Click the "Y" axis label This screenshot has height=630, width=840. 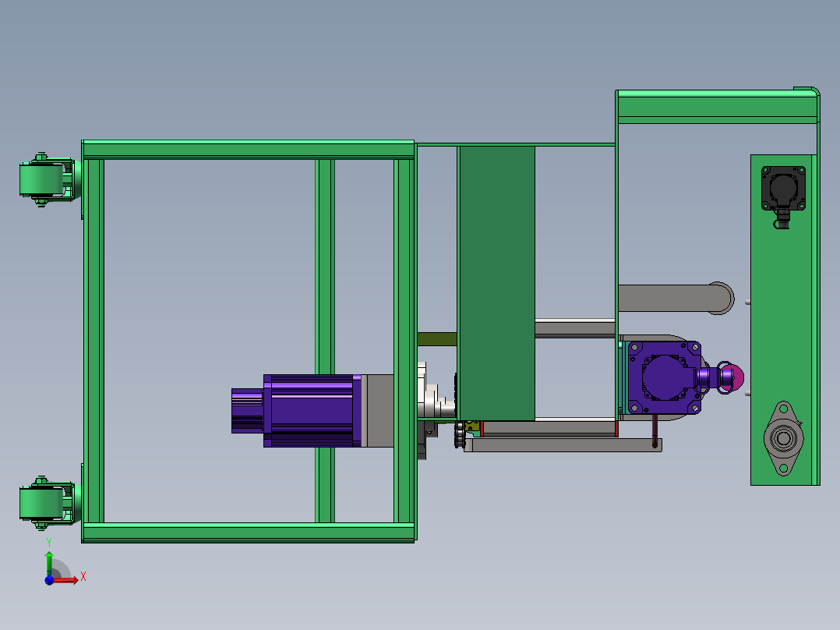49,543
